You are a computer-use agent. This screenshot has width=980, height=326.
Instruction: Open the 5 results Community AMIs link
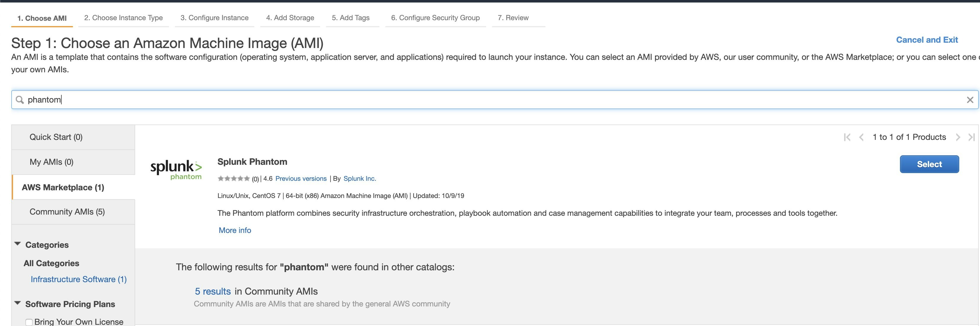pyautogui.click(x=213, y=291)
